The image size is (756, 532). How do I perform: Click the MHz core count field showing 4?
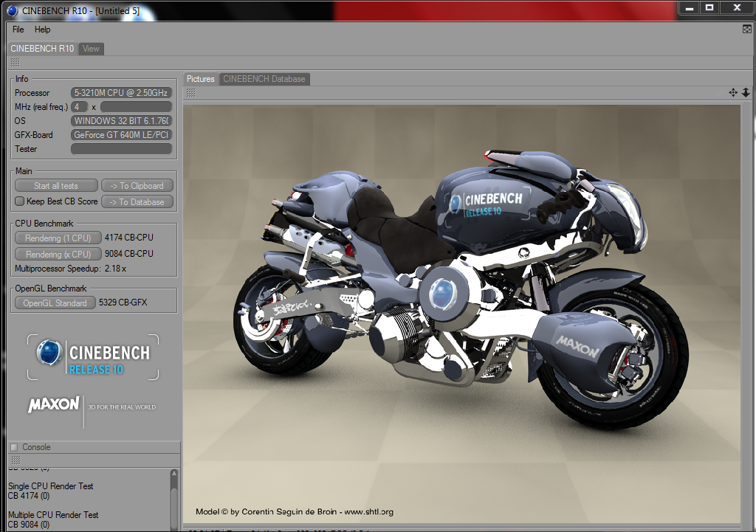point(80,107)
